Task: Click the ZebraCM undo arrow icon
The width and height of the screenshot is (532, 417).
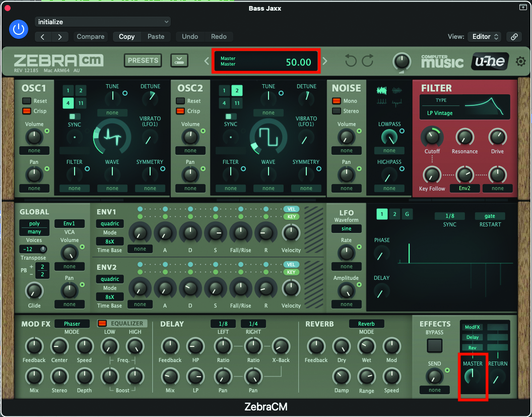Action: tap(351, 61)
